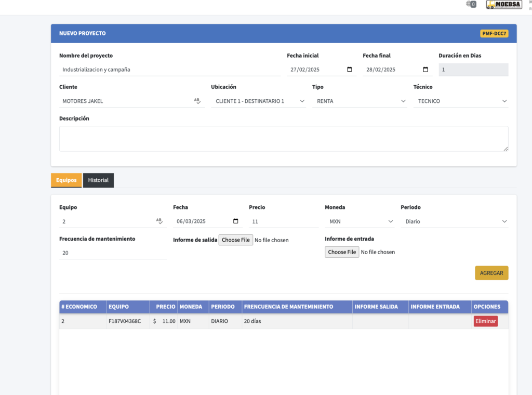The height and width of the screenshot is (395, 532).
Task: Click spellcheck icon in Cliente field
Action: point(197,101)
